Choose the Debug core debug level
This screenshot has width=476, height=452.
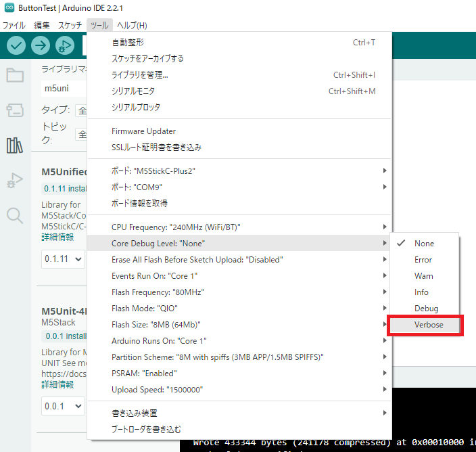(x=426, y=309)
